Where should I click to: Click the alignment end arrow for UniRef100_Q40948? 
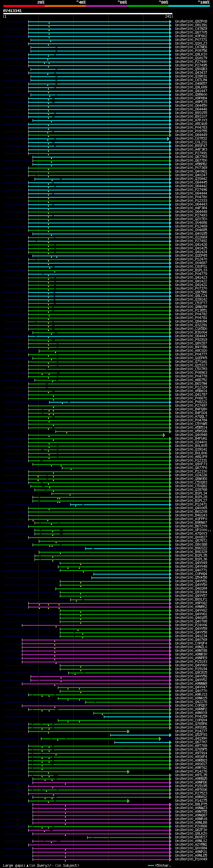[164, 435]
